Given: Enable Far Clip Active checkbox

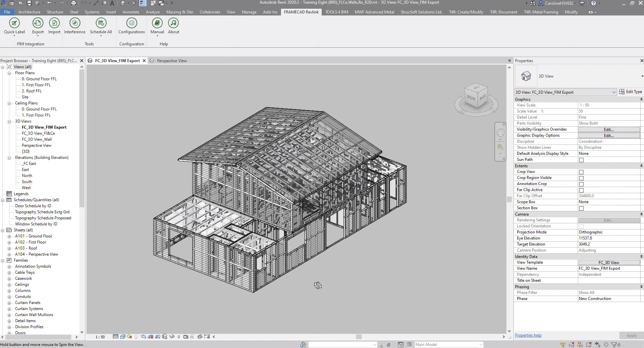Looking at the screenshot, I should (581, 190).
